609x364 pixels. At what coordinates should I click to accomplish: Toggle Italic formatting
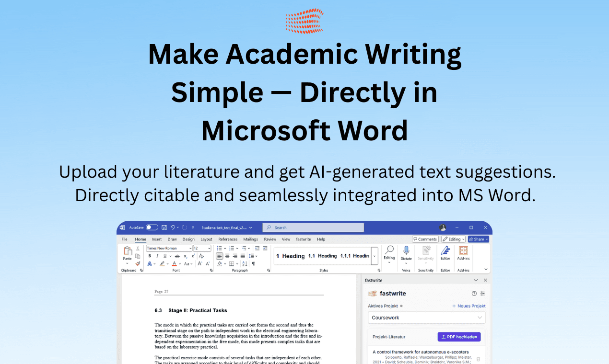point(157,256)
